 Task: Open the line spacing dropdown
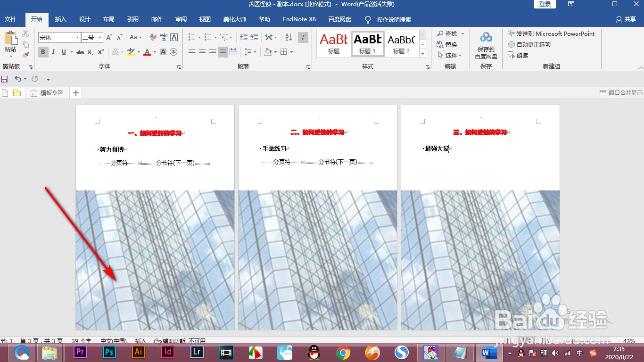click(250, 52)
